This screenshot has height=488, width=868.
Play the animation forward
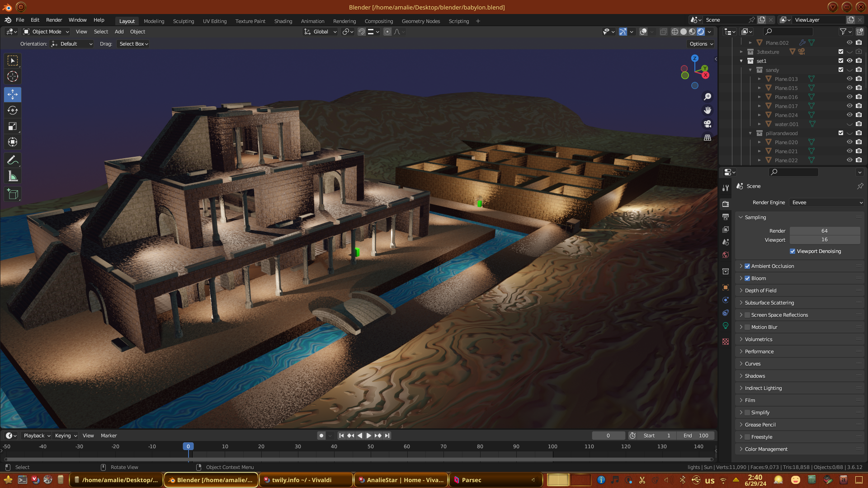pyautogui.click(x=368, y=436)
